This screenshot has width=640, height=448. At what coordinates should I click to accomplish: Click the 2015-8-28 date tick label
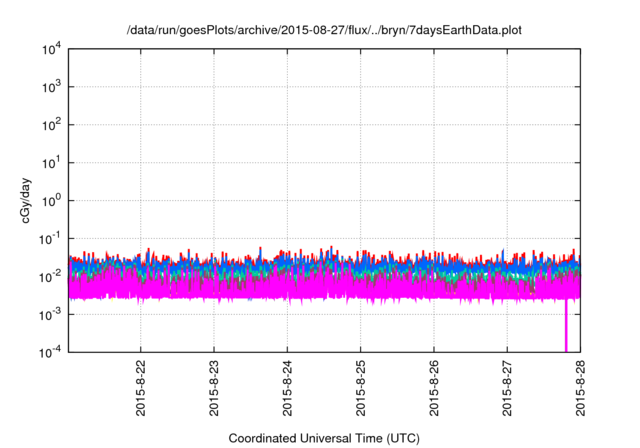click(580, 388)
